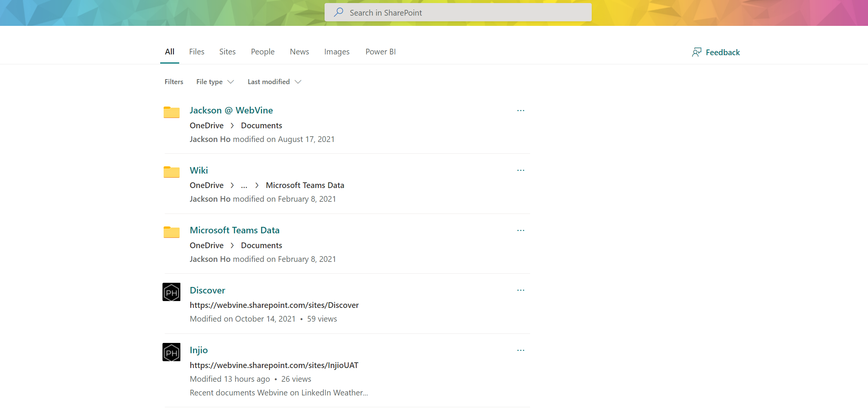Click the webvine.sharepoint.com/sites/InjioUAT URL

point(274,365)
